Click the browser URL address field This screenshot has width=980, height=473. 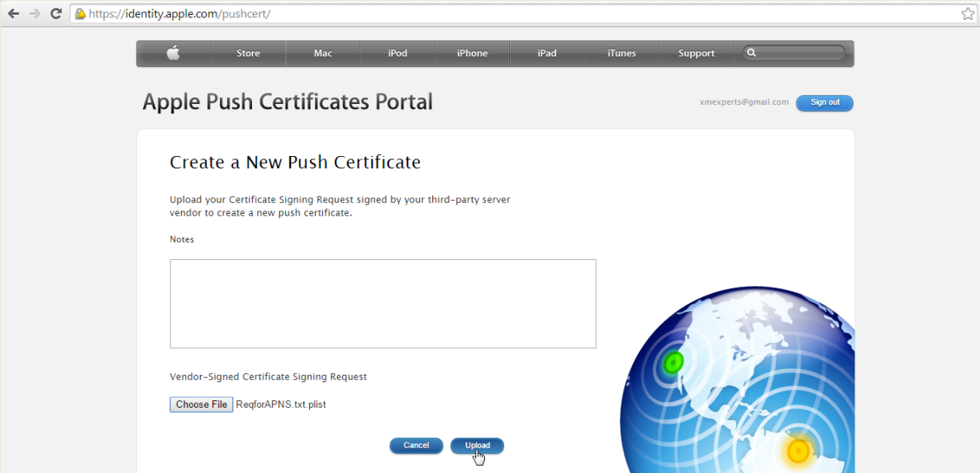496,14
